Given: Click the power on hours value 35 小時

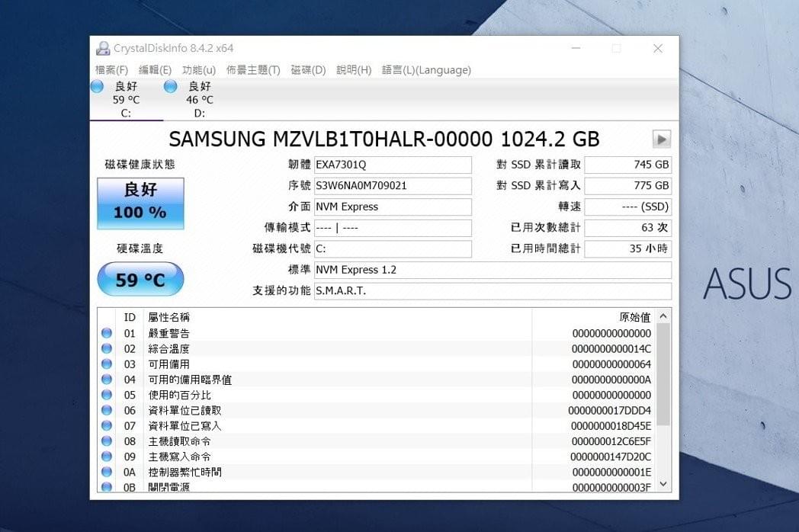Looking at the screenshot, I should (x=627, y=248).
